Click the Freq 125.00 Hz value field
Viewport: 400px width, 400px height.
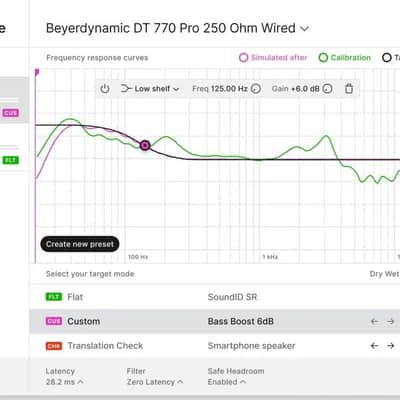220,89
